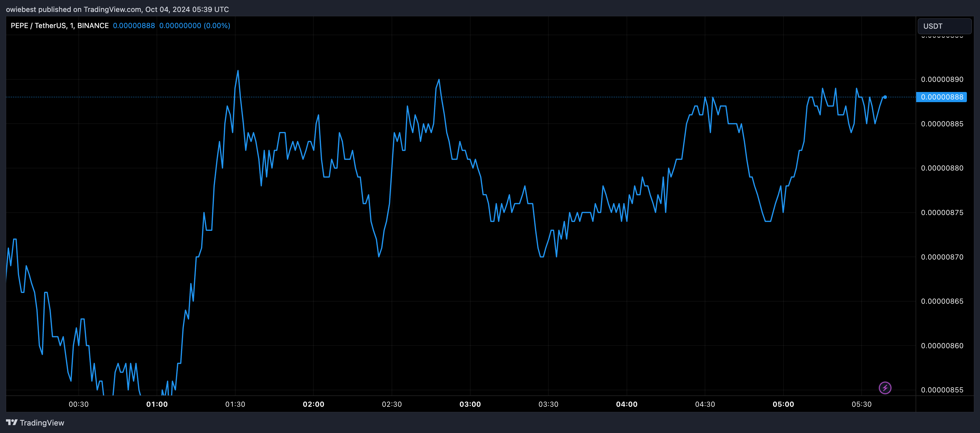Click the 0.00000875 price scale label
Screen dimensions: 980x433
pos(942,213)
